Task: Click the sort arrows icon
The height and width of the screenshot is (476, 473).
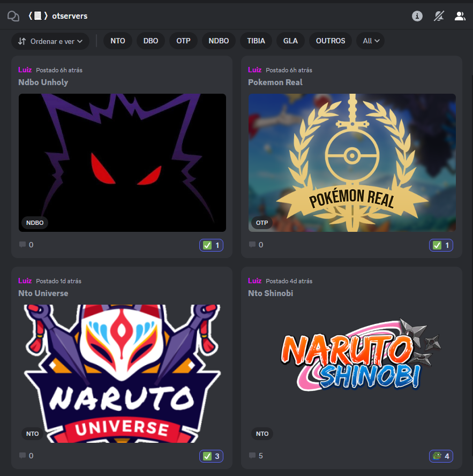Action: tap(22, 41)
